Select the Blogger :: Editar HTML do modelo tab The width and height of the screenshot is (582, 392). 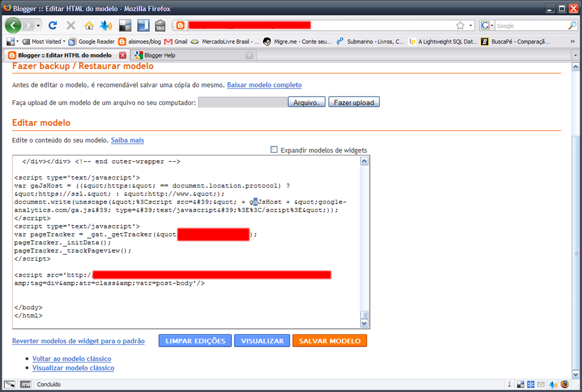(x=65, y=55)
